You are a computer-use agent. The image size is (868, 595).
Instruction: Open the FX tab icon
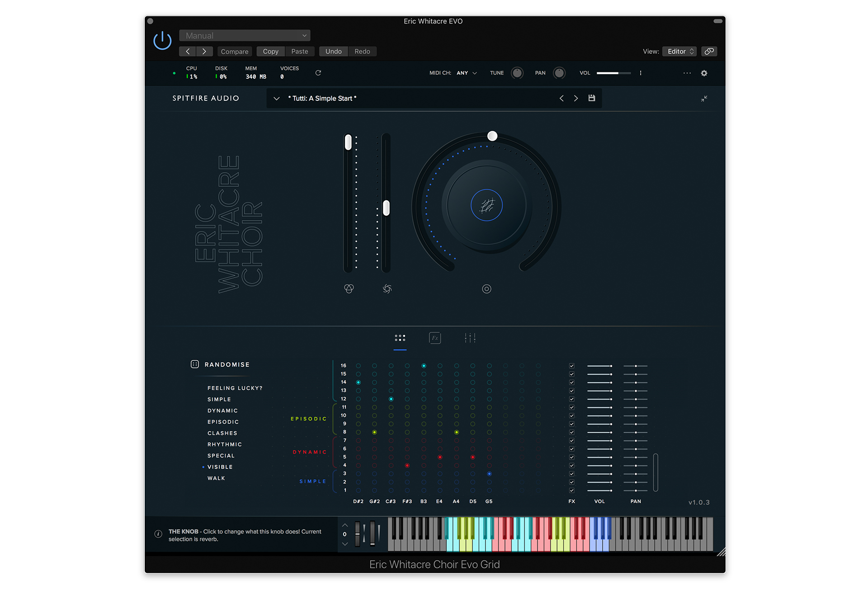tap(434, 338)
